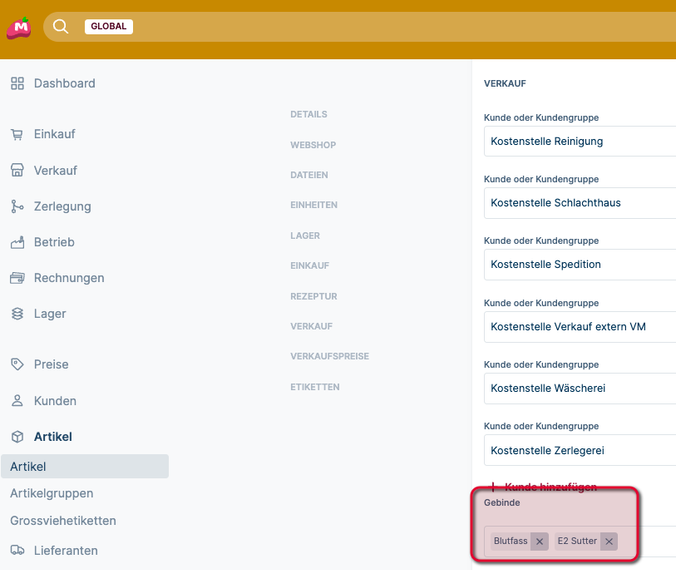Click the search magnifier icon

click(x=61, y=26)
